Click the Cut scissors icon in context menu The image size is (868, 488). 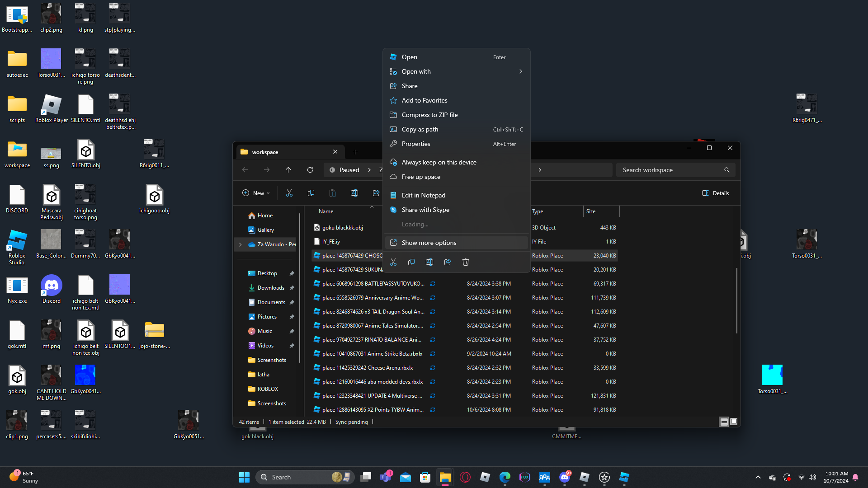point(393,262)
